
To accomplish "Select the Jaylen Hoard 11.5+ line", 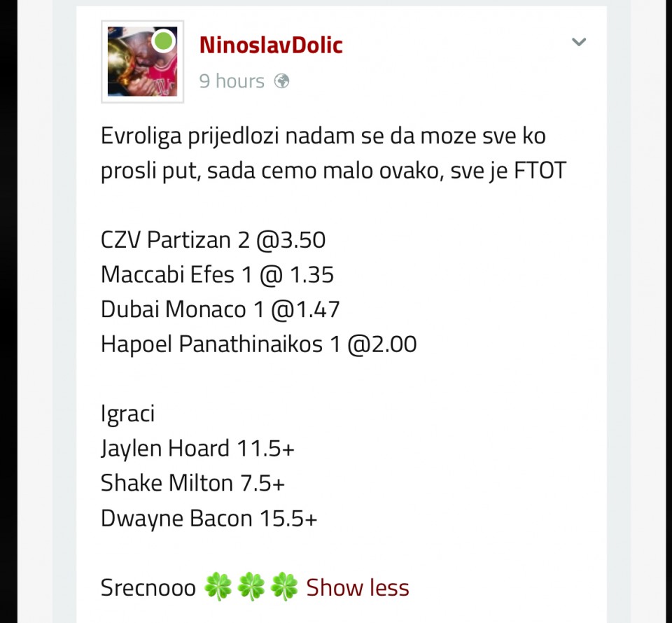I will pos(197,449).
